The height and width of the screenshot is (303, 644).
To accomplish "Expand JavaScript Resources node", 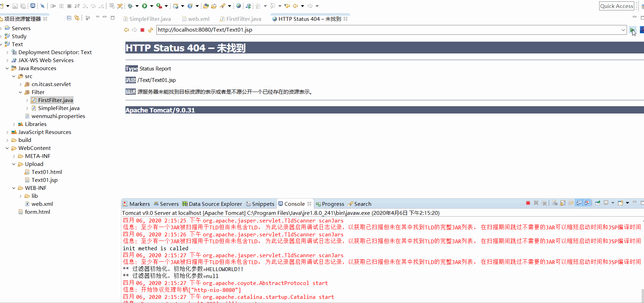I will click(x=7, y=132).
